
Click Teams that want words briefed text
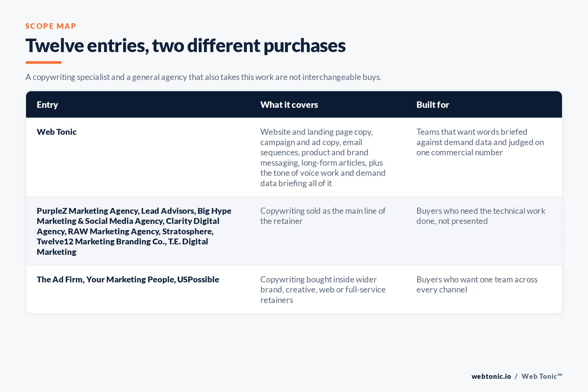[480, 142]
